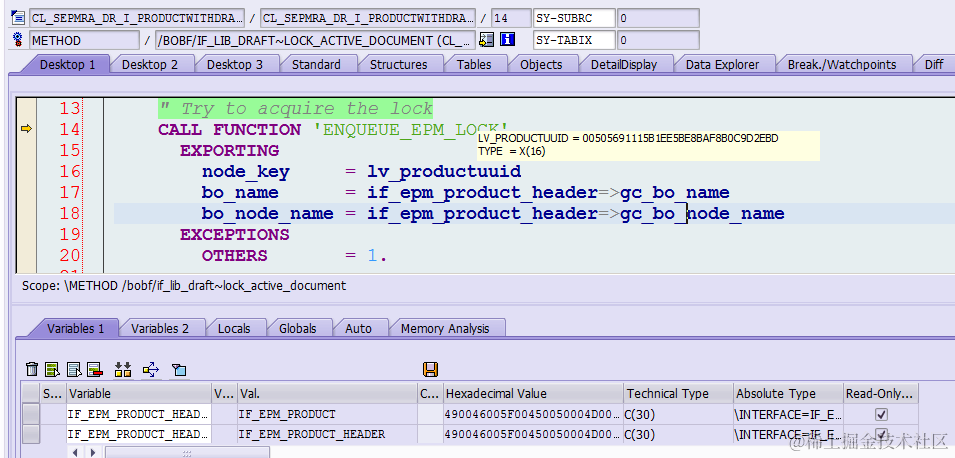Select the Variables 2 tab
The image size is (955, 458).
160,328
